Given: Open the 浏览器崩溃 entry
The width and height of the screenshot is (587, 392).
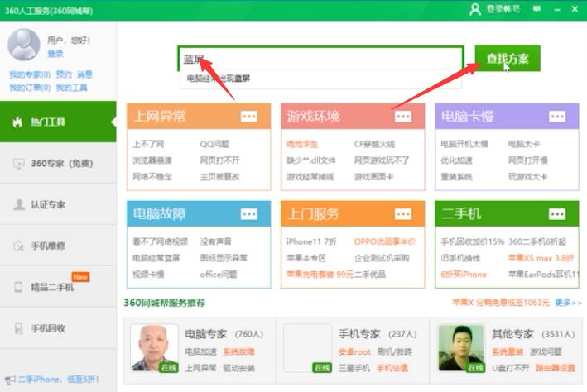Looking at the screenshot, I should [152, 160].
